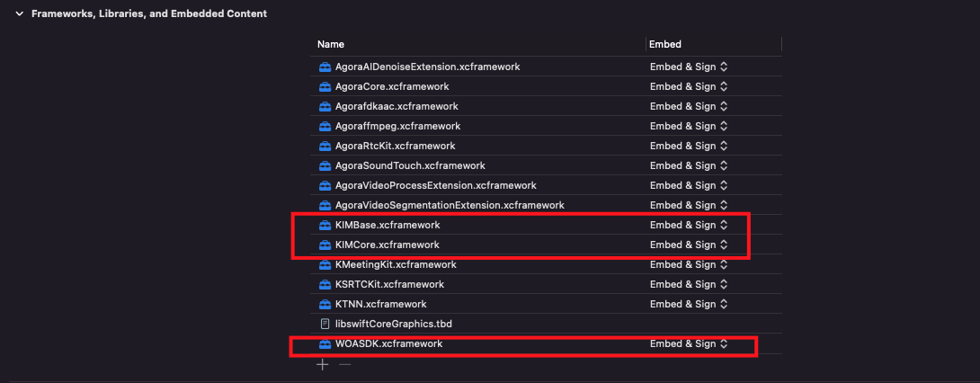Screen dimensions: 980x383
Task: Click the libswiftCoreGraphics.tbd file icon
Action: coord(325,324)
